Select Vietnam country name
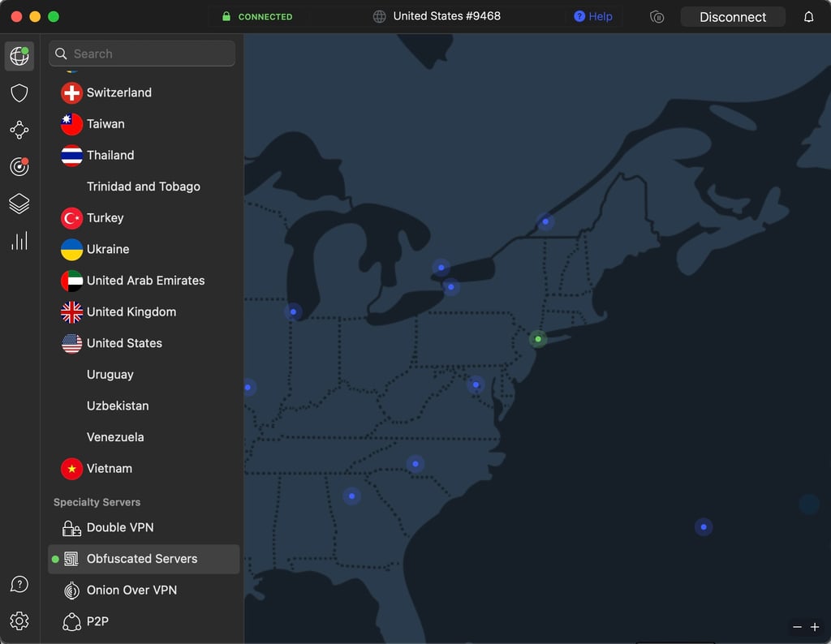 pyautogui.click(x=110, y=469)
